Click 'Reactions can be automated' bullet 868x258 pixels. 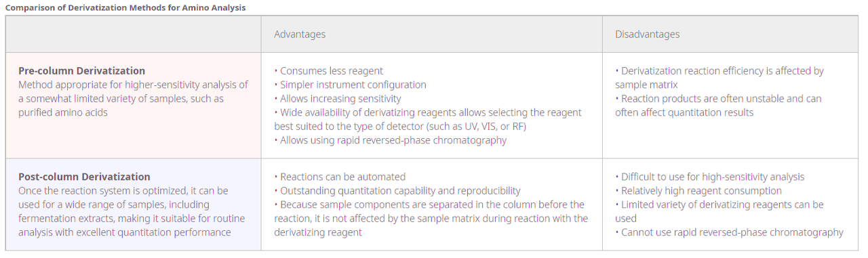coord(340,177)
